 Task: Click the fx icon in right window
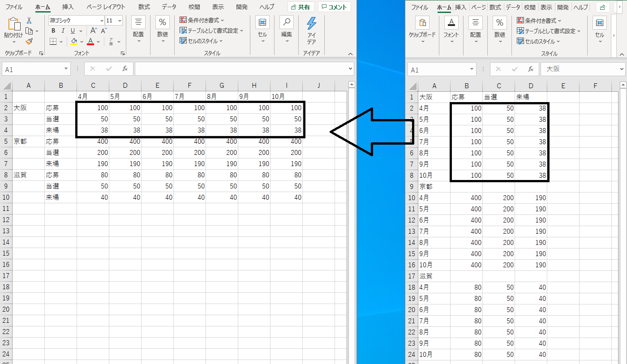(x=531, y=69)
